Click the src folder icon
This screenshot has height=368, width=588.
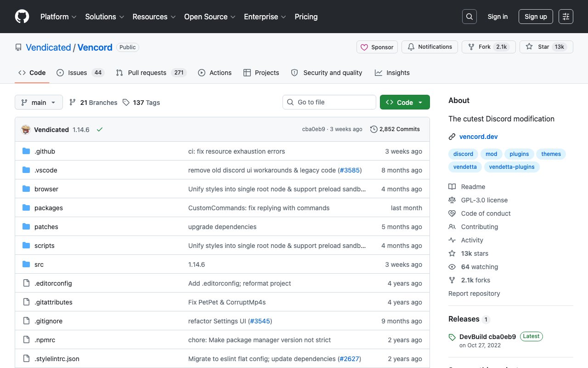[x=26, y=264]
